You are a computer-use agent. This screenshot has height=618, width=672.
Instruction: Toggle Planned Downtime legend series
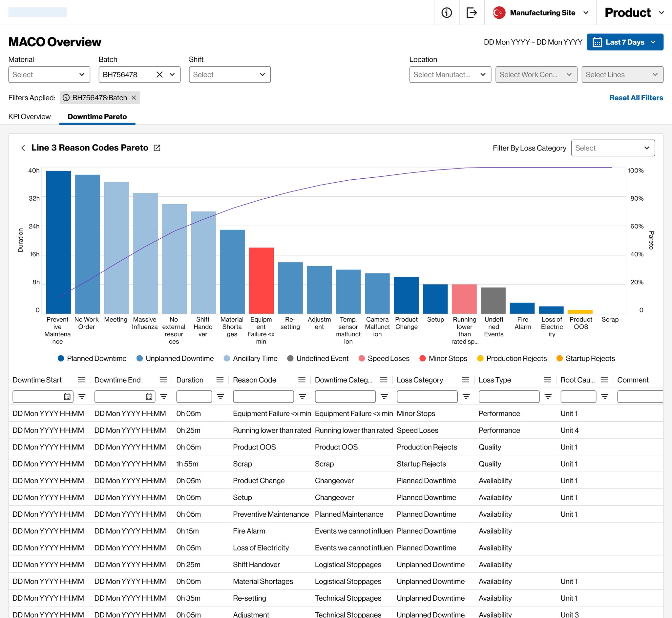[92, 358]
